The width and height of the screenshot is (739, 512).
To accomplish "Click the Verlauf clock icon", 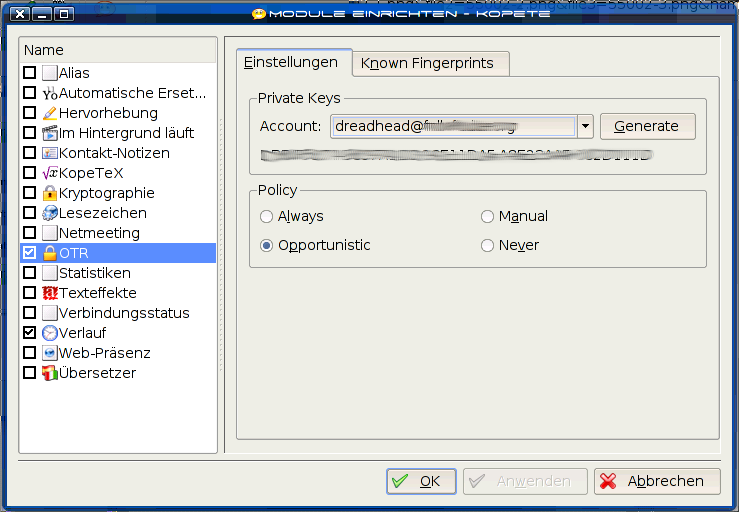I will (x=49, y=333).
